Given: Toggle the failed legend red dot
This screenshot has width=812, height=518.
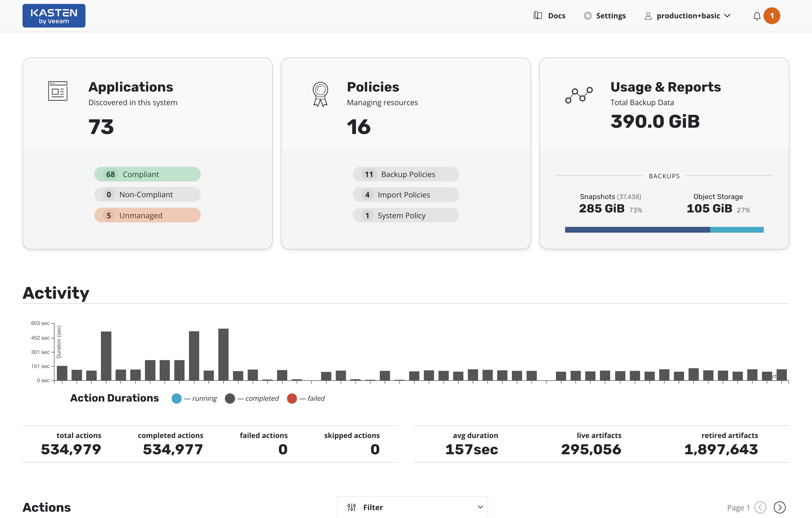Looking at the screenshot, I should [292, 399].
